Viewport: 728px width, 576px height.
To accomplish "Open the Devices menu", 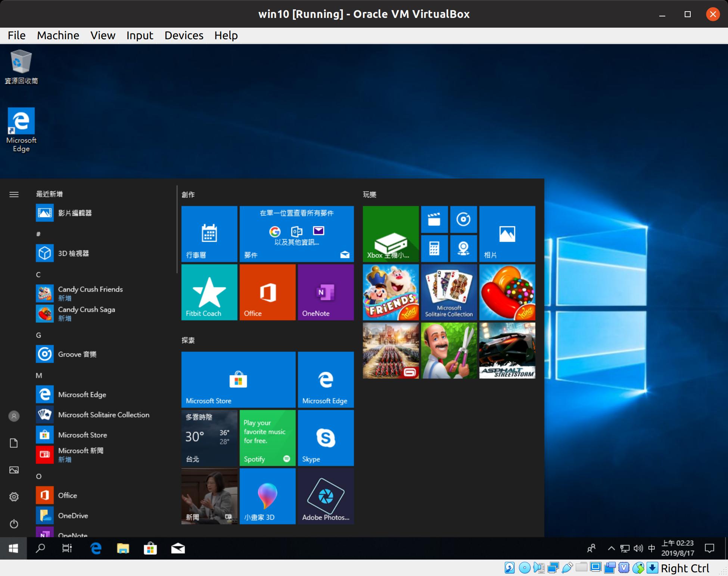I will point(184,35).
